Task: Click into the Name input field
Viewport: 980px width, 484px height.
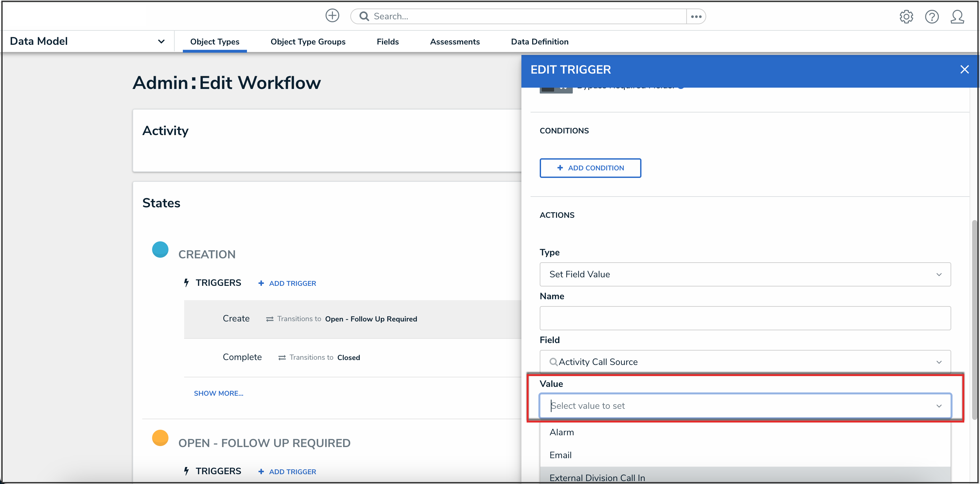Action: (x=744, y=318)
